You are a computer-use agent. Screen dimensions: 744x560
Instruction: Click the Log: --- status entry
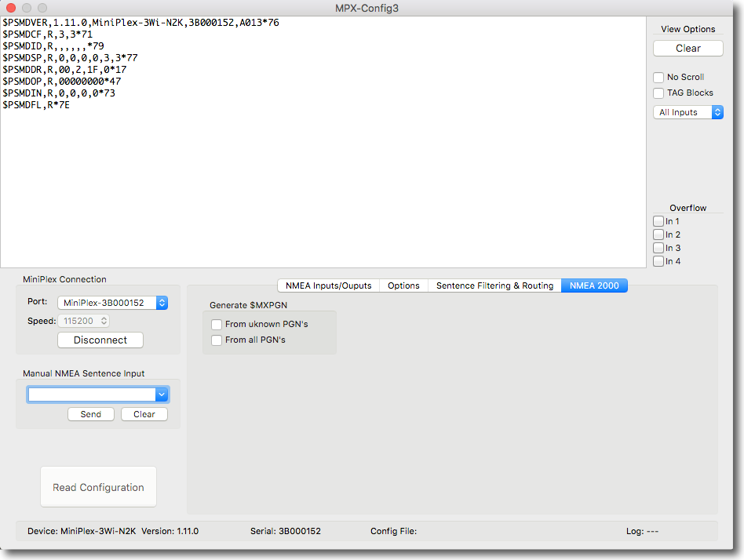pyautogui.click(x=642, y=531)
